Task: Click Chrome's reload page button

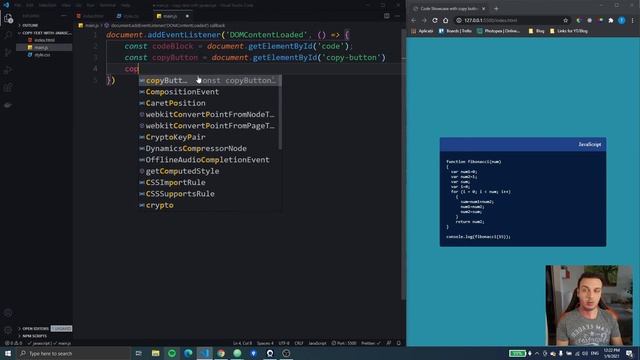Action: click(435, 20)
